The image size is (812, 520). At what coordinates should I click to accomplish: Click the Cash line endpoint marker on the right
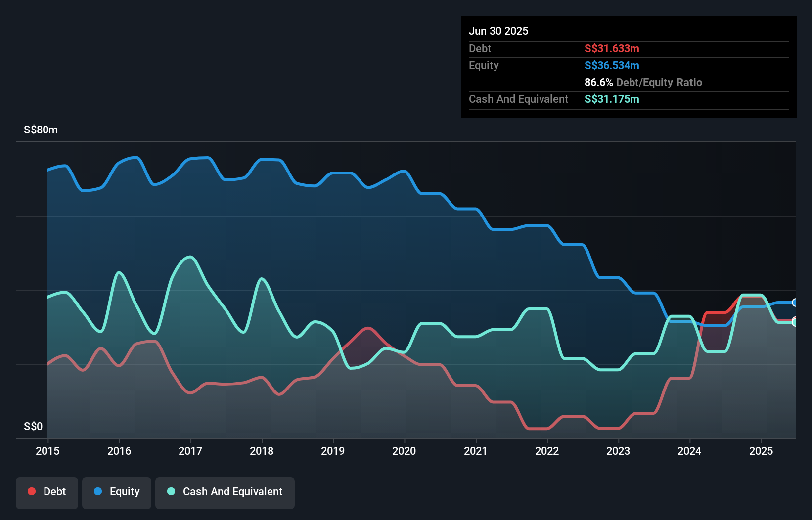pyautogui.click(x=795, y=322)
